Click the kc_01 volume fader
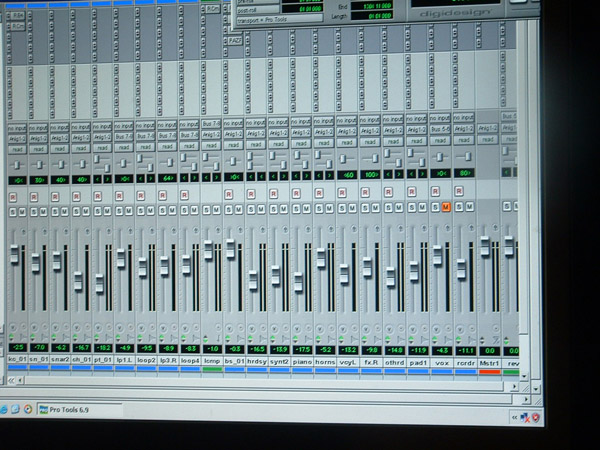600x450 pixels. click(14, 254)
